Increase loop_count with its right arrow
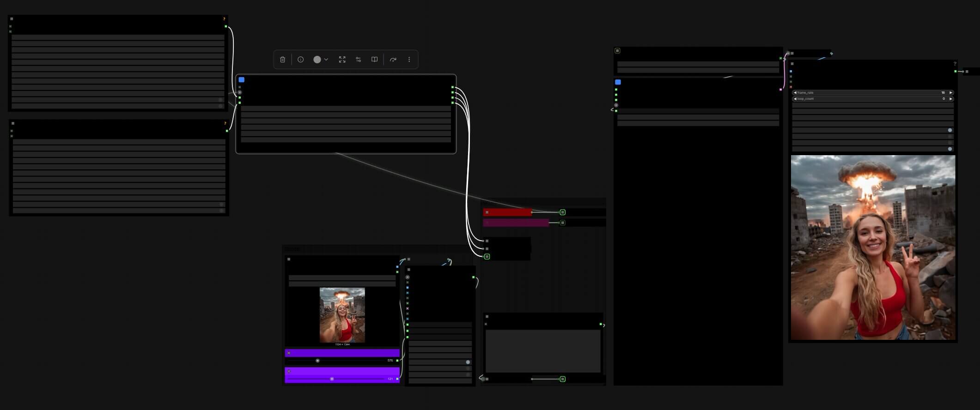 (x=950, y=99)
